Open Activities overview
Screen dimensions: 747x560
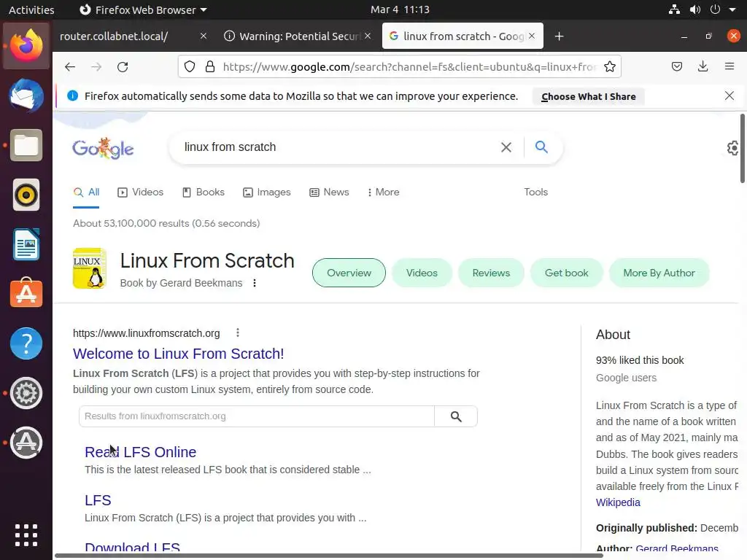(x=31, y=9)
